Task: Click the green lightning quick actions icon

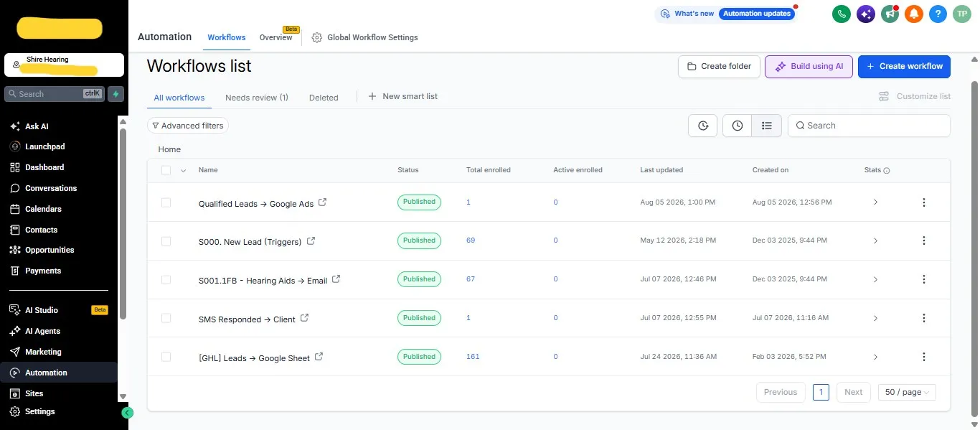Action: pyautogui.click(x=116, y=94)
